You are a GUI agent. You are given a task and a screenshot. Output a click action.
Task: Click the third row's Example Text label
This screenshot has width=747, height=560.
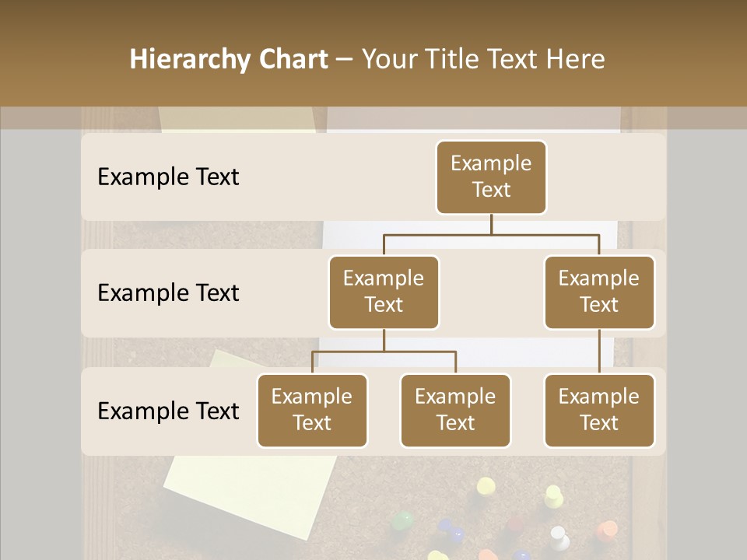tap(168, 411)
